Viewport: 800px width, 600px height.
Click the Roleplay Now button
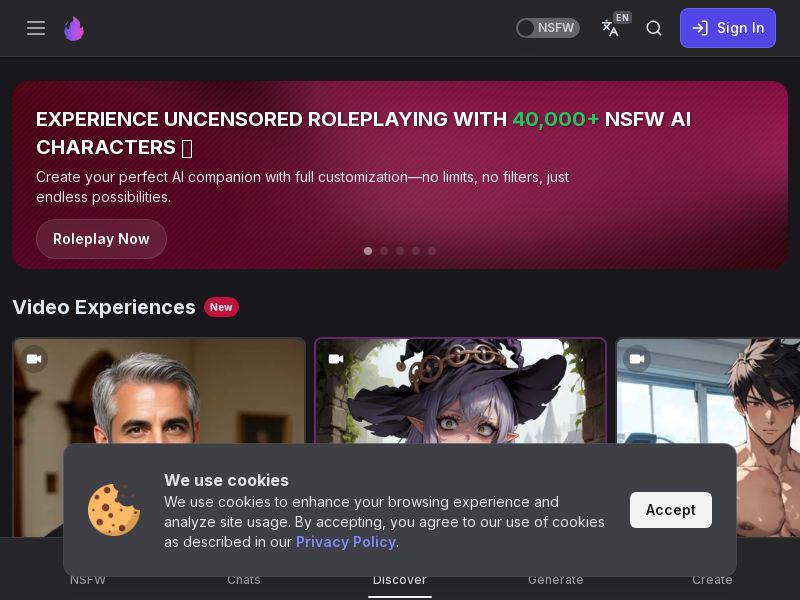pos(101,239)
